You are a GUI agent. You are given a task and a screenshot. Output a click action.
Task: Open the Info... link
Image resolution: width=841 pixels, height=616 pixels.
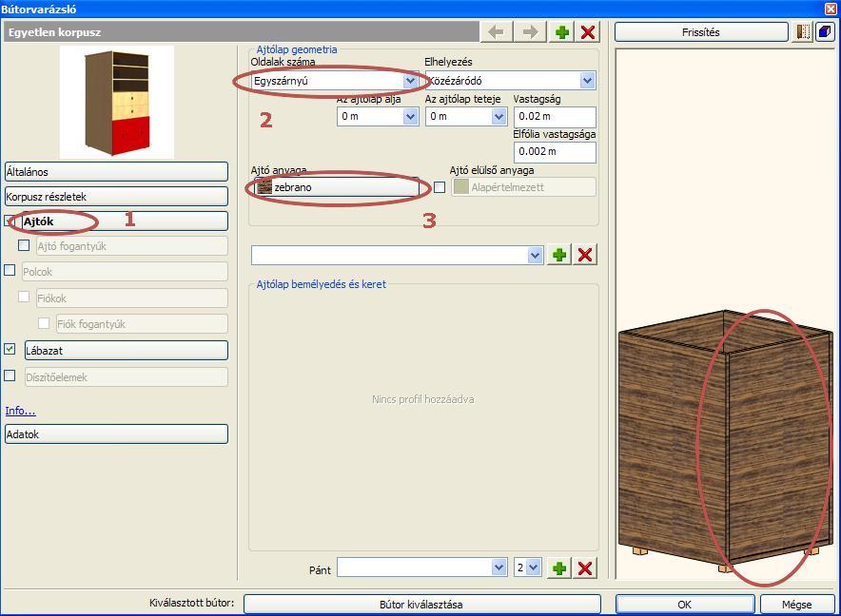point(20,411)
